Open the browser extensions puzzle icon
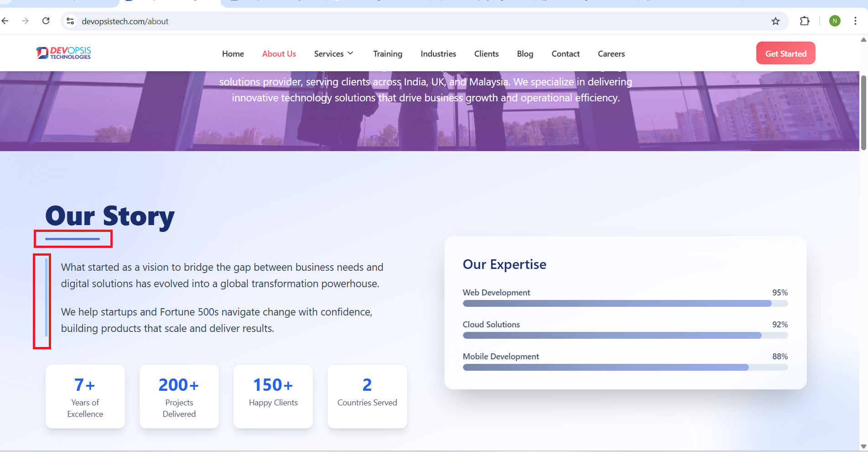The image size is (868, 452). (805, 21)
